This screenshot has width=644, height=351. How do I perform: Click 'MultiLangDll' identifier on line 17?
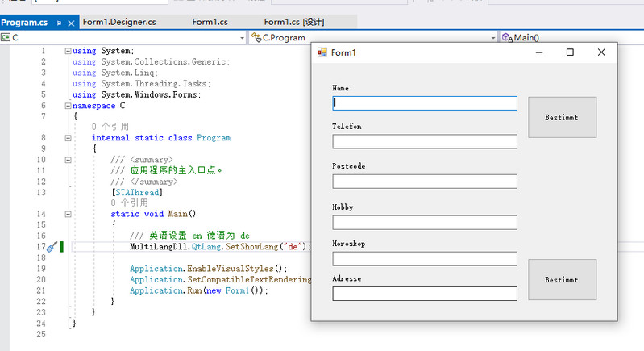[x=160, y=247]
